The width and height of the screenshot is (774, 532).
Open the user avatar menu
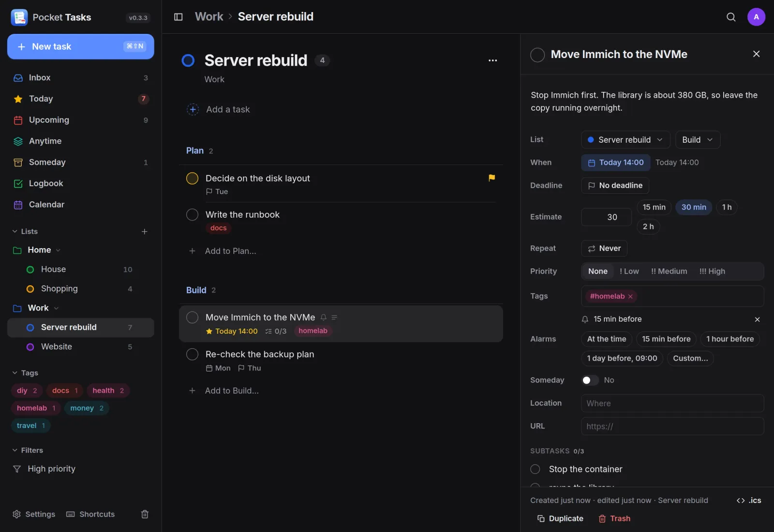(x=756, y=17)
